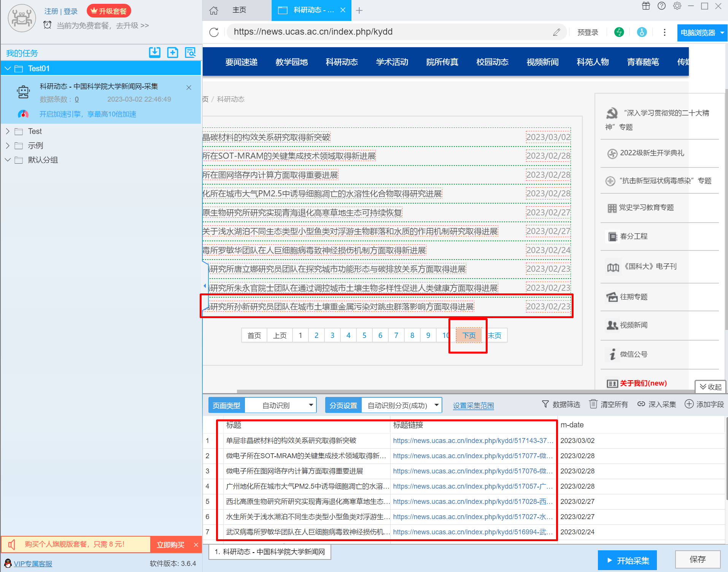Open settings gear icon
Image resolution: width=728 pixels, height=572 pixels.
[x=677, y=6]
